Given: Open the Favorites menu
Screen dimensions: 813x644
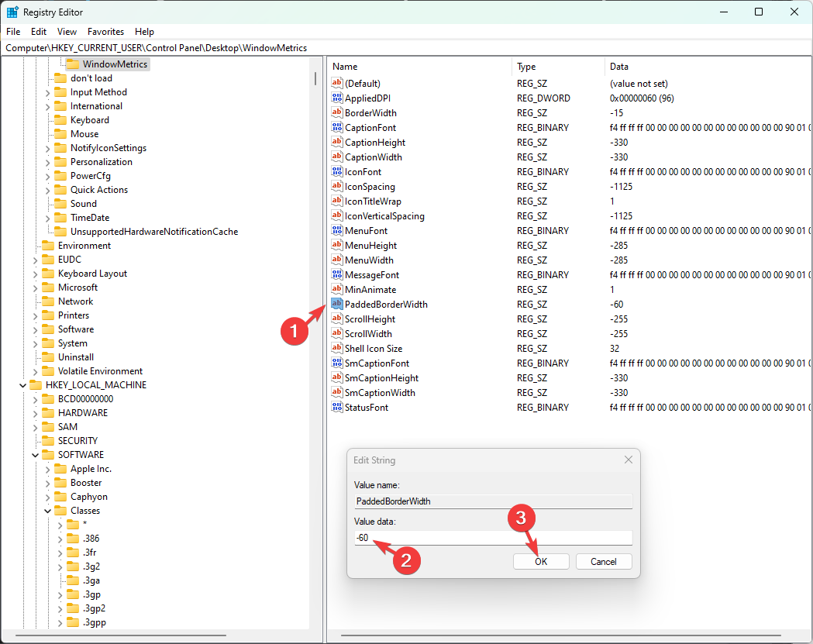Looking at the screenshot, I should [x=105, y=32].
